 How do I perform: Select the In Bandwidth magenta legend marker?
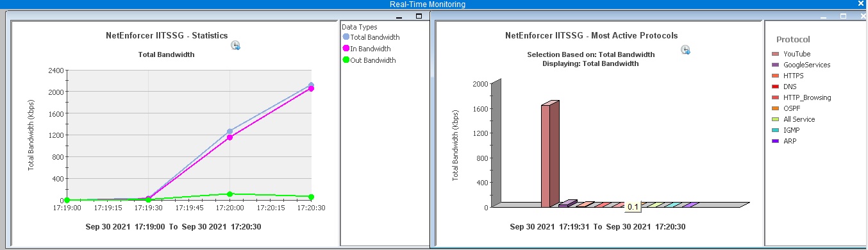point(346,49)
